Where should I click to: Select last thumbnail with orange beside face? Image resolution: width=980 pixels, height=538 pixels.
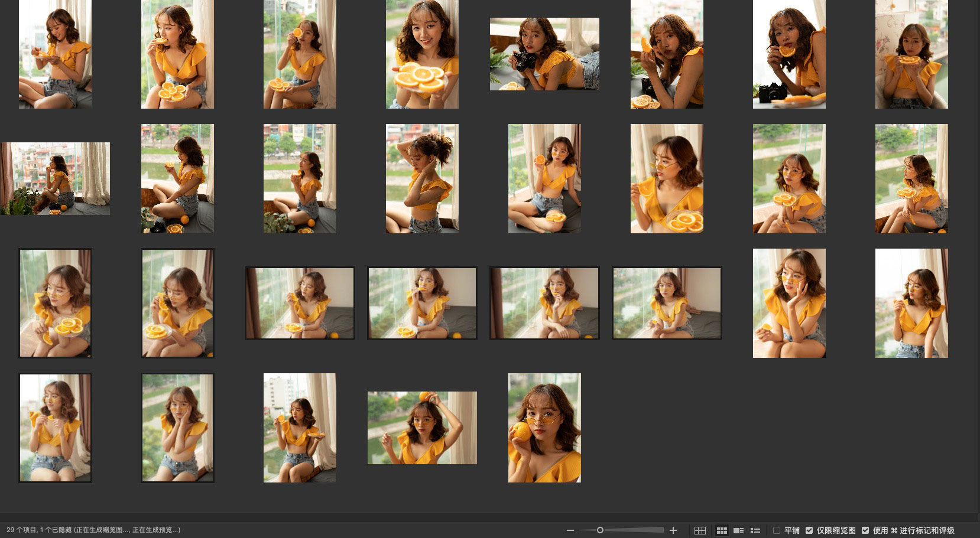pyautogui.click(x=544, y=428)
